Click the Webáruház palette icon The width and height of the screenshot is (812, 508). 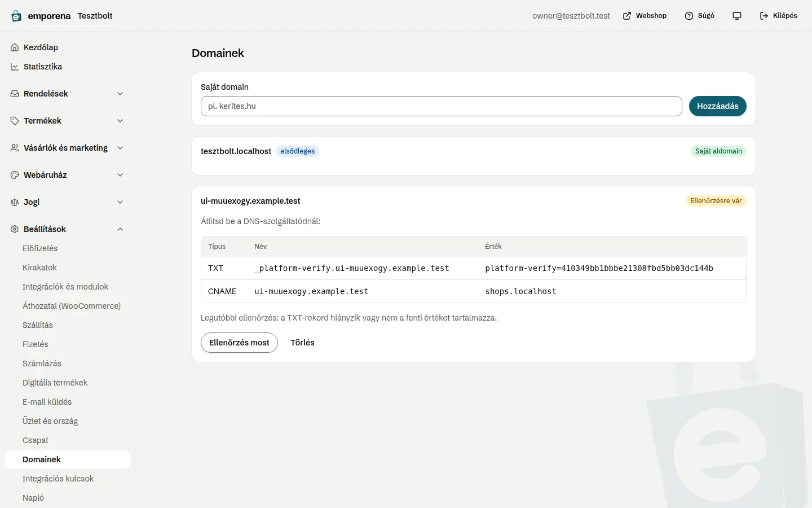[x=15, y=175]
